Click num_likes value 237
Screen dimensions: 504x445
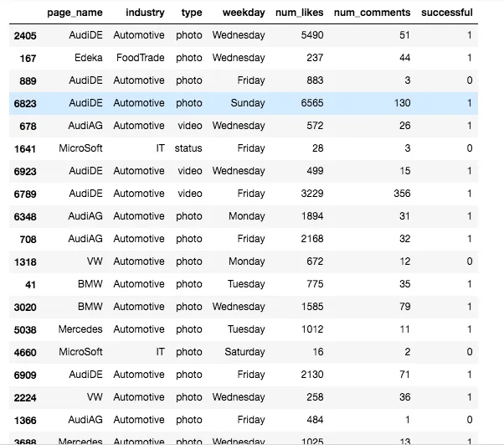click(x=315, y=58)
